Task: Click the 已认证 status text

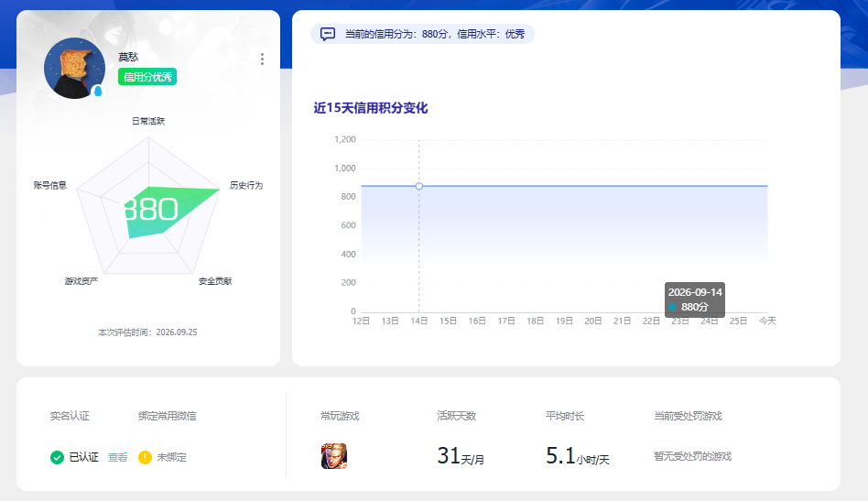Action: click(83, 457)
